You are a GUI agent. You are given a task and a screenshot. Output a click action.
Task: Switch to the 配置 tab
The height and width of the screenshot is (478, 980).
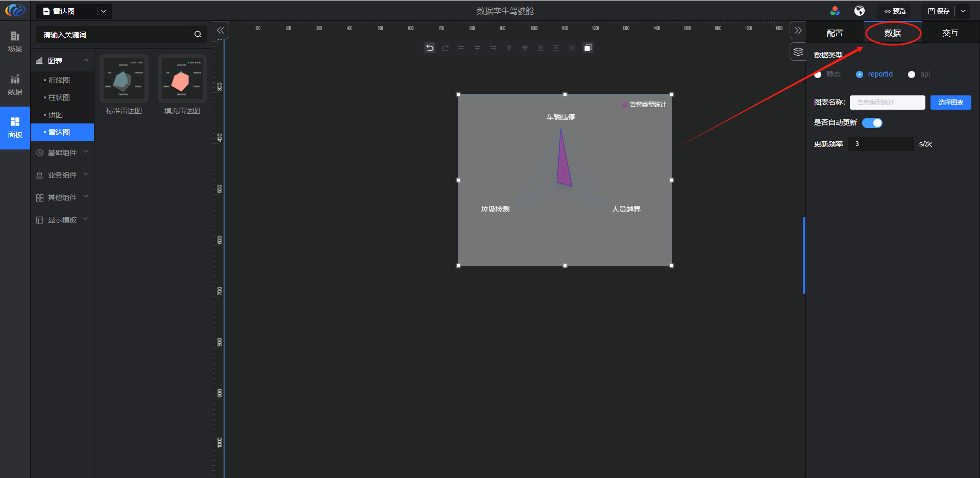coord(835,33)
